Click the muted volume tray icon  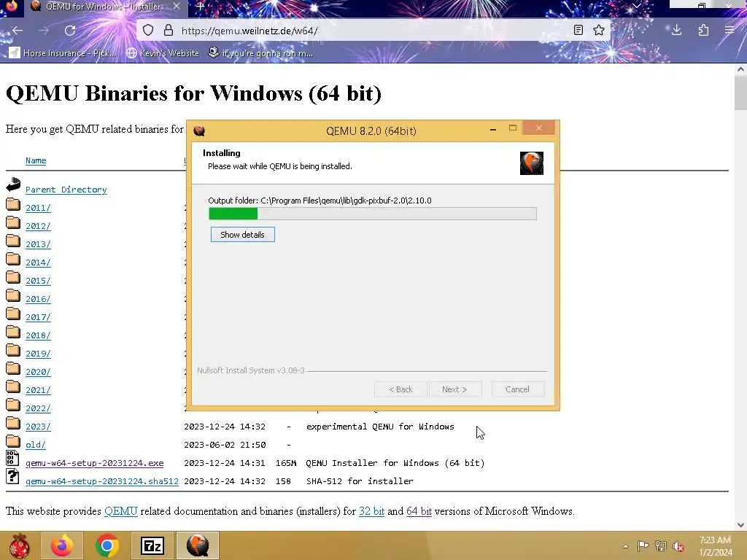click(x=678, y=545)
